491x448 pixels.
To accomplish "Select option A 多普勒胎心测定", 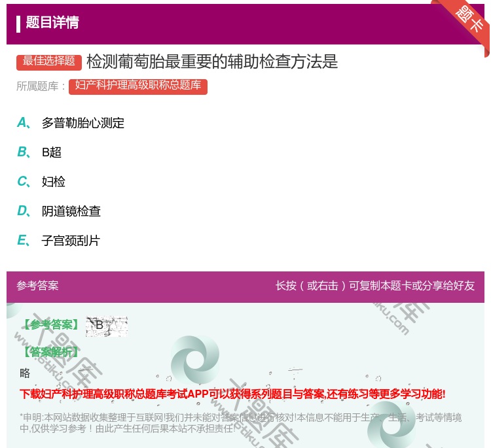I will pyautogui.click(x=71, y=123).
